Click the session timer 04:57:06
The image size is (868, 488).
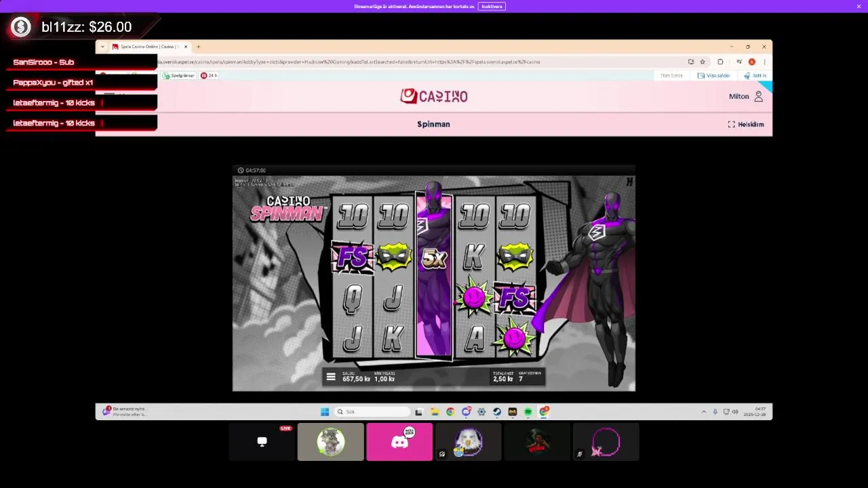point(252,170)
